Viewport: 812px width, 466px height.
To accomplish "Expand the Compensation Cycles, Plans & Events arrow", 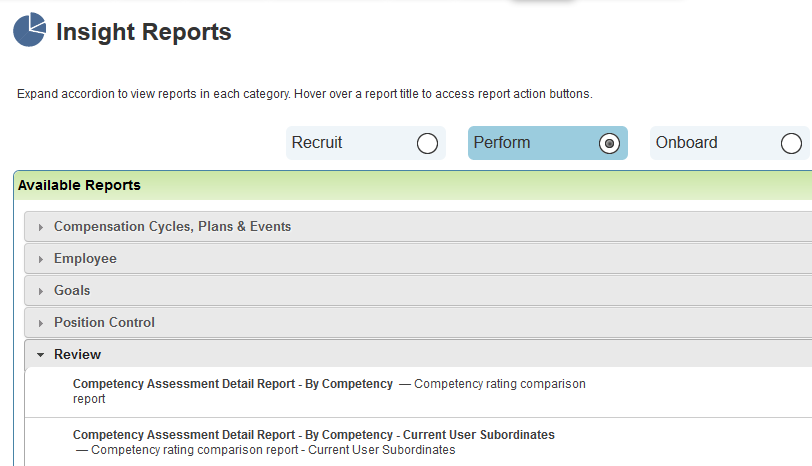I will tap(40, 227).
